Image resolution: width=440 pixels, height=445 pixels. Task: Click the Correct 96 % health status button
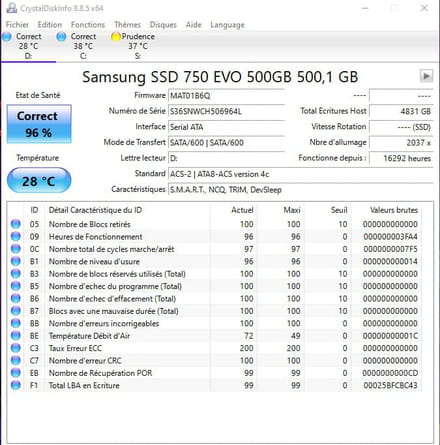(39, 124)
